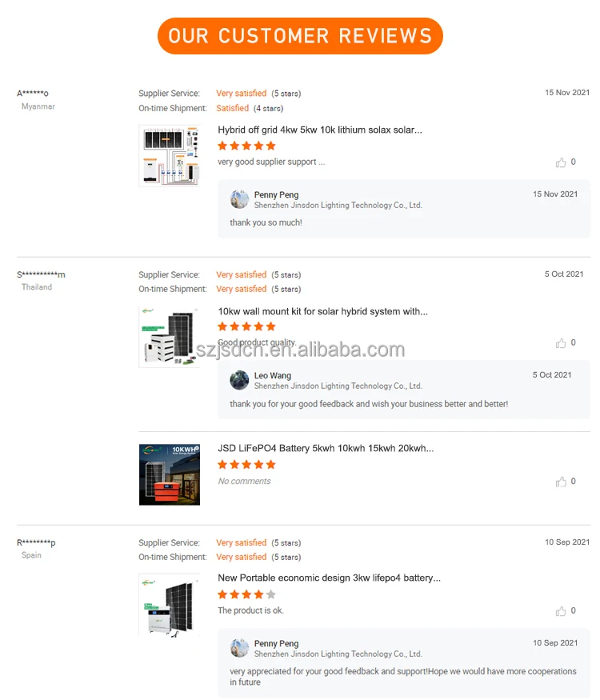This screenshot has height=700, width=600.
Task: Open 'JSD LiFePO4 Battery 5kwh' product link
Action: point(326,449)
